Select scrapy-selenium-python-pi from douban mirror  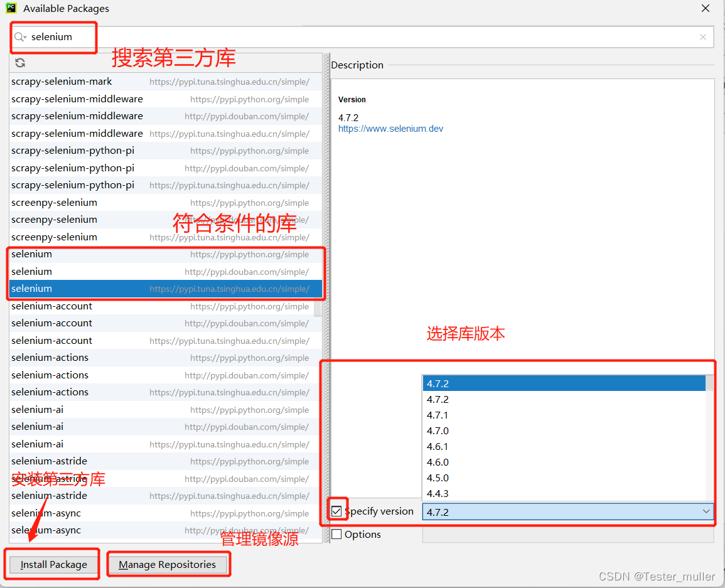pos(166,168)
